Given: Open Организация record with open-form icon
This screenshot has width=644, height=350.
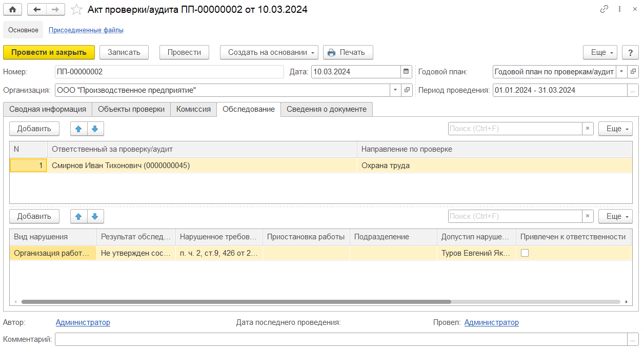Looking at the screenshot, I should [407, 90].
